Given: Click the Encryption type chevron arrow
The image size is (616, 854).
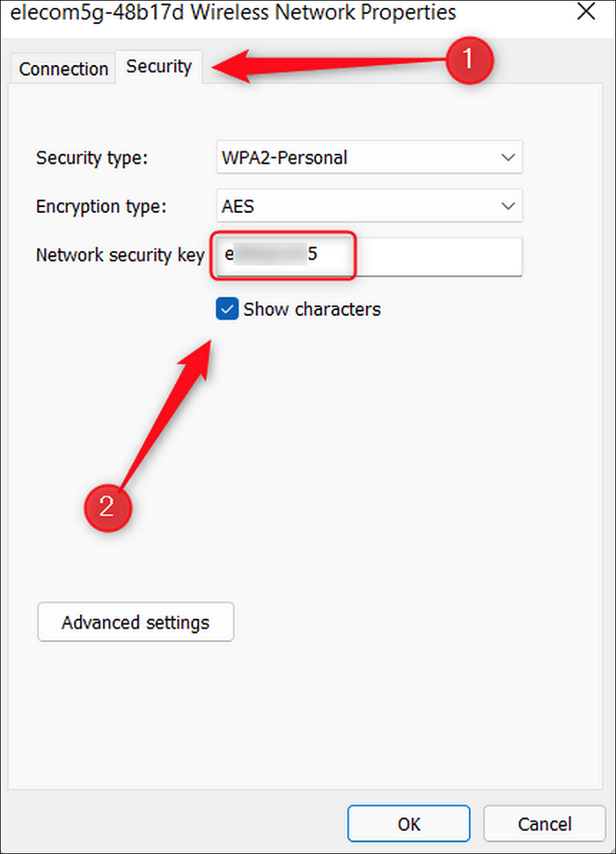Looking at the screenshot, I should pos(508,206).
